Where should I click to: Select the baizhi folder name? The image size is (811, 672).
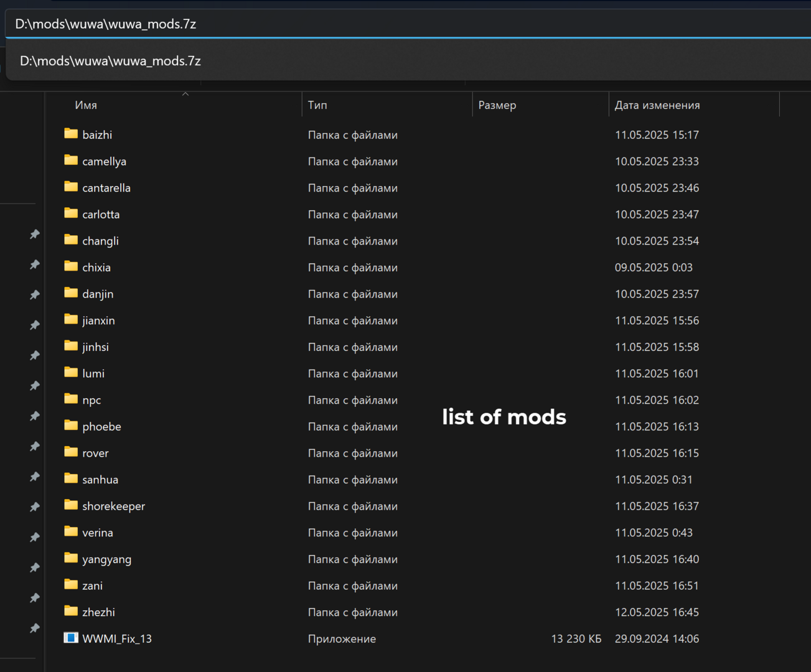(97, 135)
